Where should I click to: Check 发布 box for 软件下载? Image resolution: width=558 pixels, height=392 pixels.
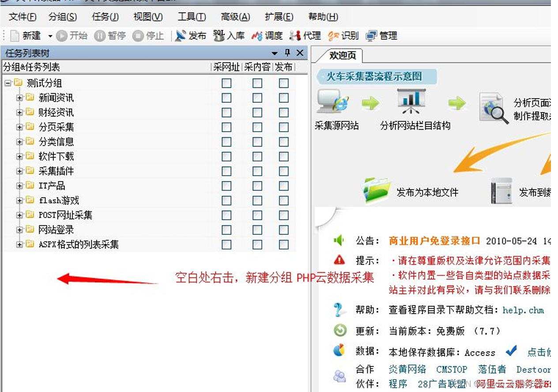284,156
